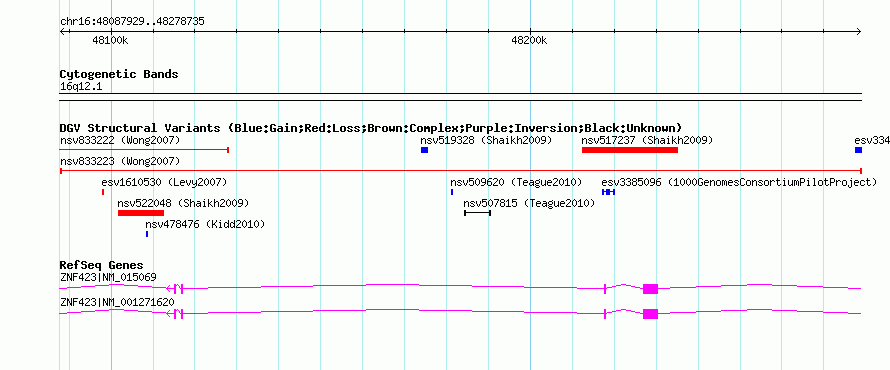Click the esv334 label cut off at the edge
Screen dimensions: 890x370
(x=872, y=140)
